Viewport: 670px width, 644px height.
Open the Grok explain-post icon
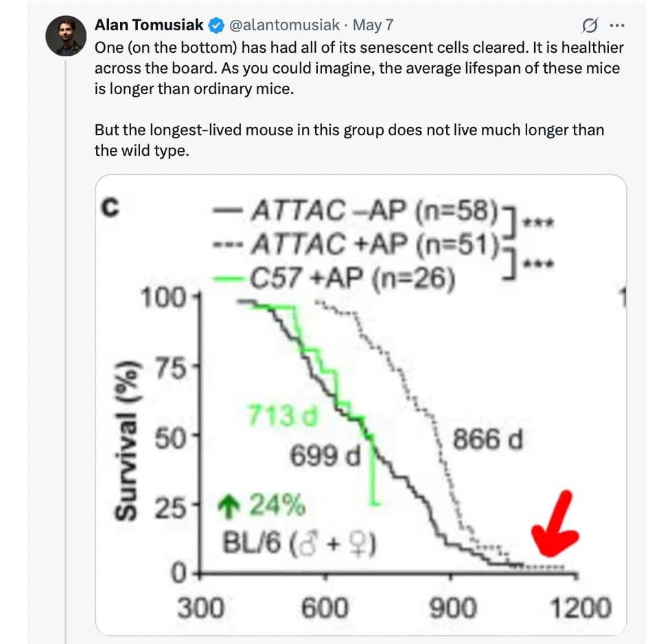(590, 25)
